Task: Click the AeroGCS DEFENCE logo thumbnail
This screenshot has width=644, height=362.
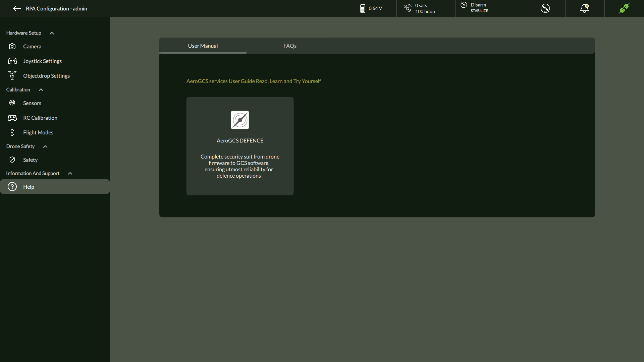Action: pos(240,120)
